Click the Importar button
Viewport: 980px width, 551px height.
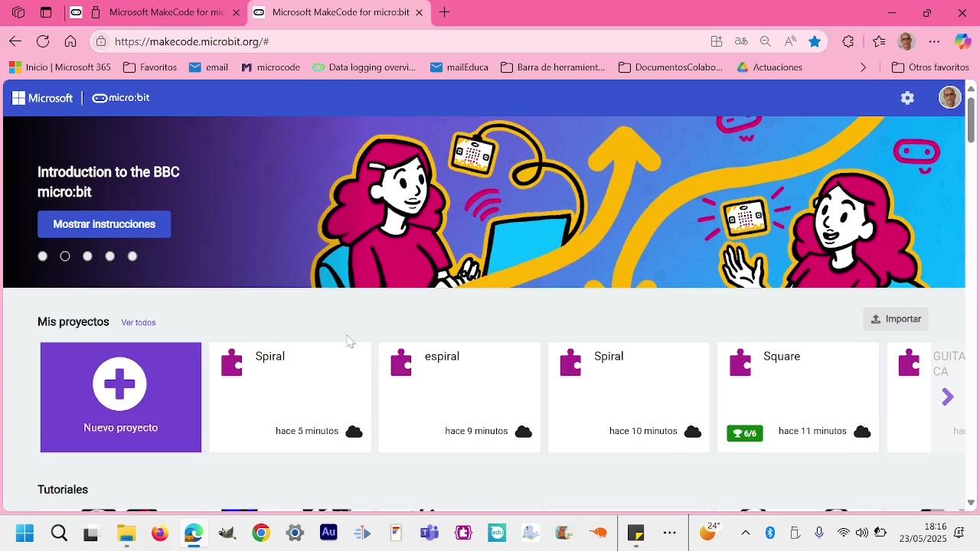[896, 319]
